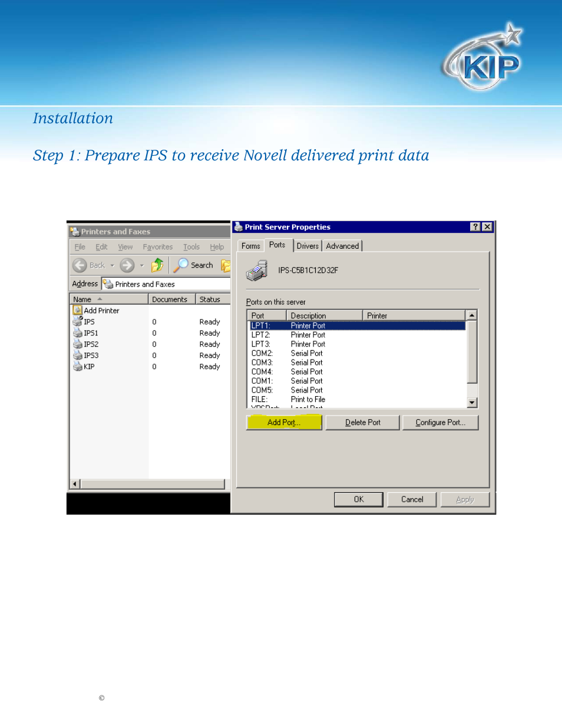This screenshot has height=728, width=562.
Task: Click the Configure Port button
Action: 441,422
